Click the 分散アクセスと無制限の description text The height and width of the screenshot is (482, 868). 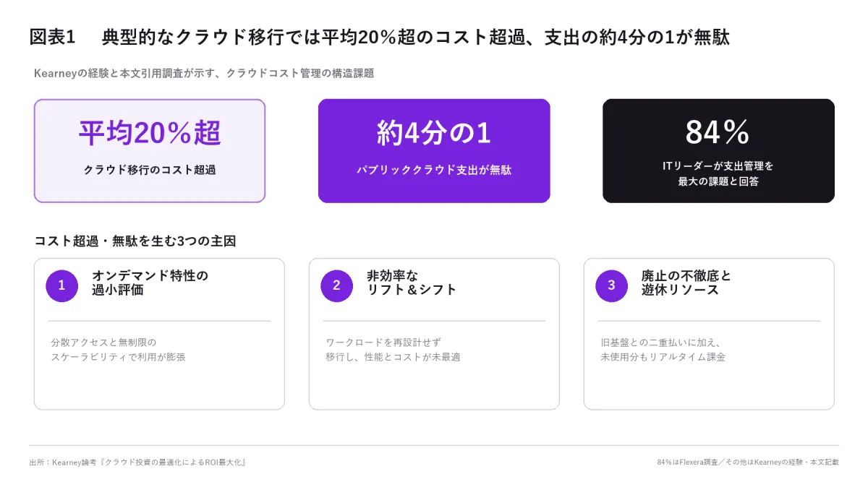[x=103, y=343]
